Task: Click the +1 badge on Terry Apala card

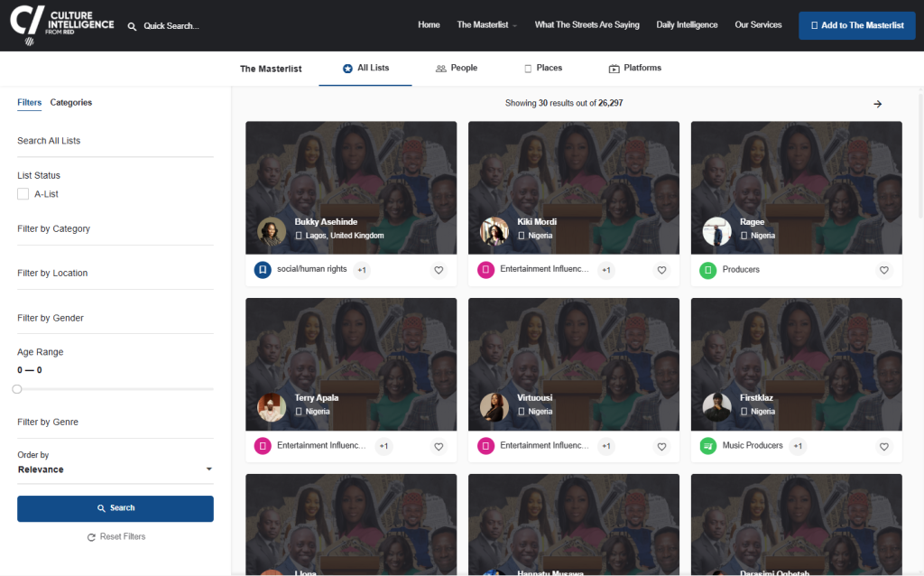Action: [383, 446]
